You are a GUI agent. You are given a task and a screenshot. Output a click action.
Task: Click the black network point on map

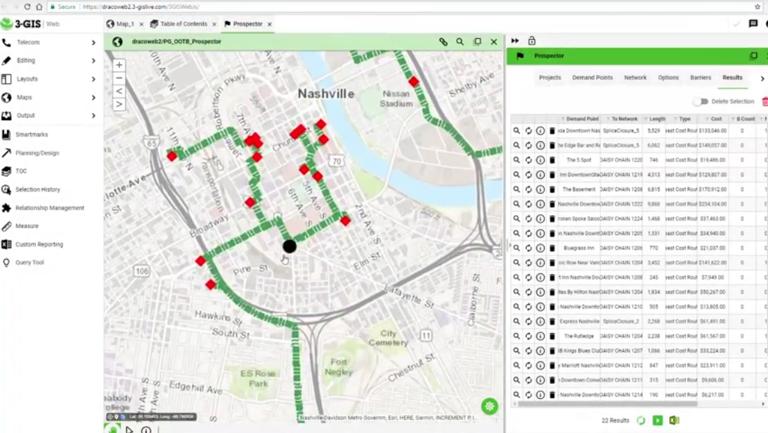289,246
